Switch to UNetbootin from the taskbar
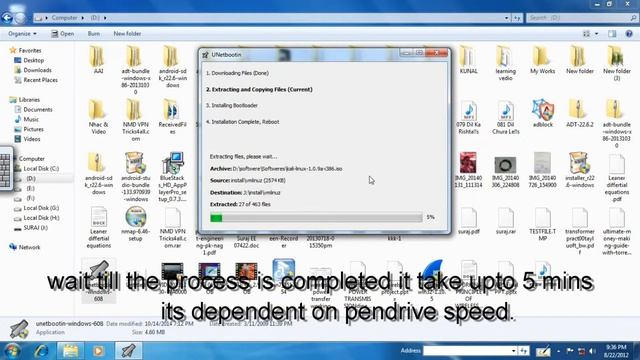This screenshot has width=640, height=360. (128, 351)
